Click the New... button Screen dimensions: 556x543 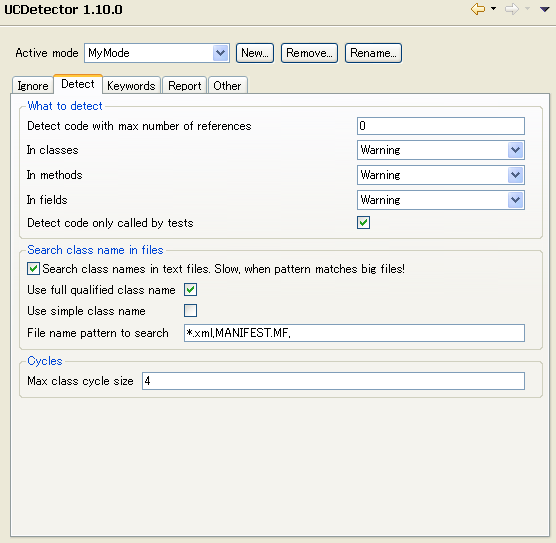point(255,53)
